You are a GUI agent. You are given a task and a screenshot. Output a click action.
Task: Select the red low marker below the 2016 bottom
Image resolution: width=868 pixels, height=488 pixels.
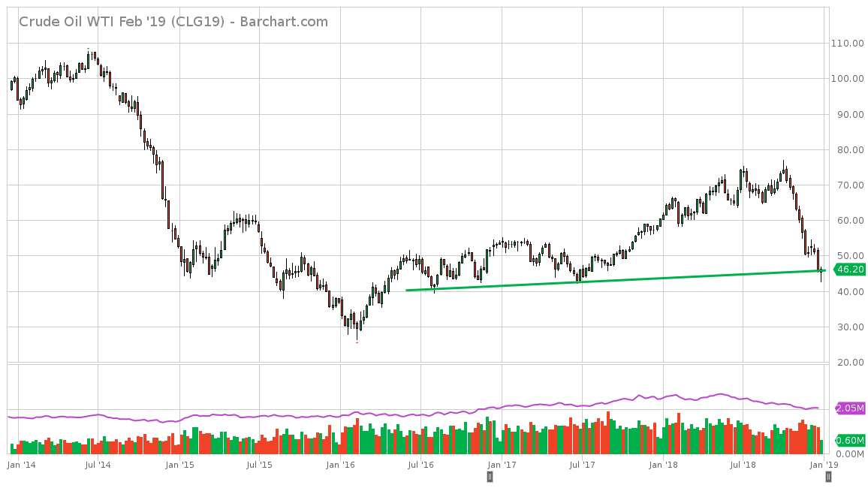coord(357,342)
